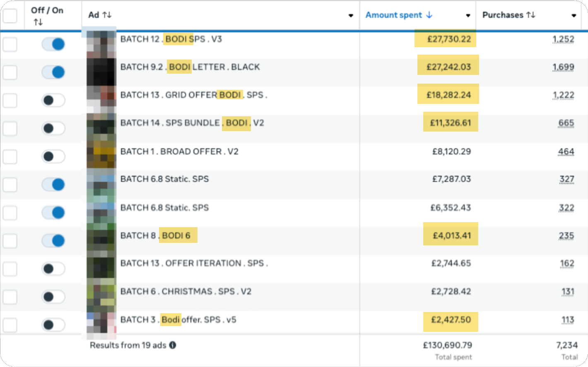
Task: Select ad name BATCH 13 . GRID OFFER BODI . SPS .
Action: 194,95
